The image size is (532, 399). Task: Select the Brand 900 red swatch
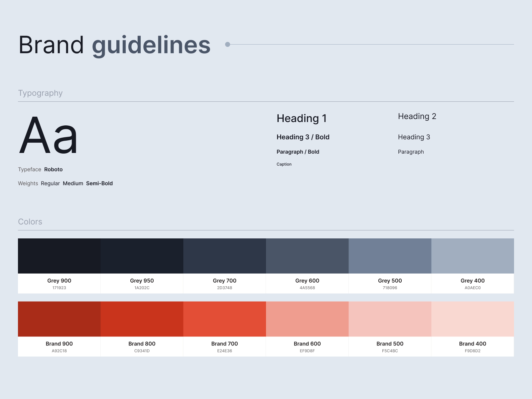pos(59,319)
